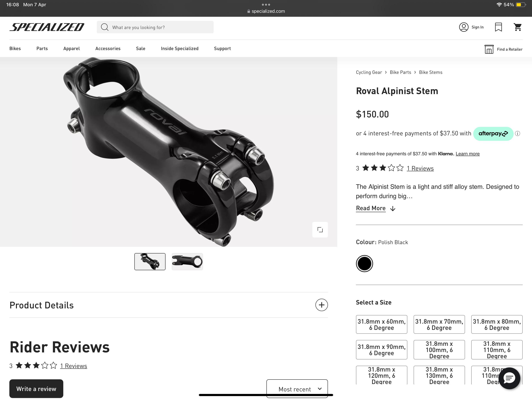Open Klarna Learn more link

click(x=467, y=154)
